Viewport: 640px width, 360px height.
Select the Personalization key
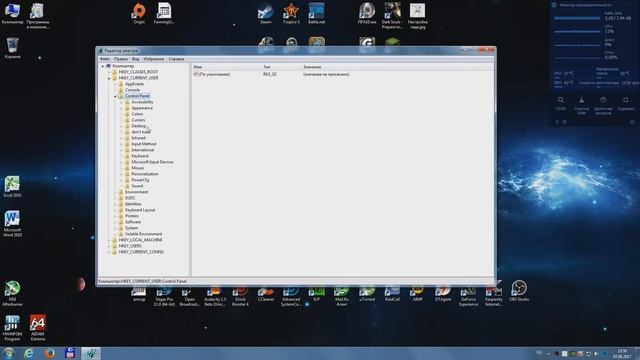click(144, 174)
